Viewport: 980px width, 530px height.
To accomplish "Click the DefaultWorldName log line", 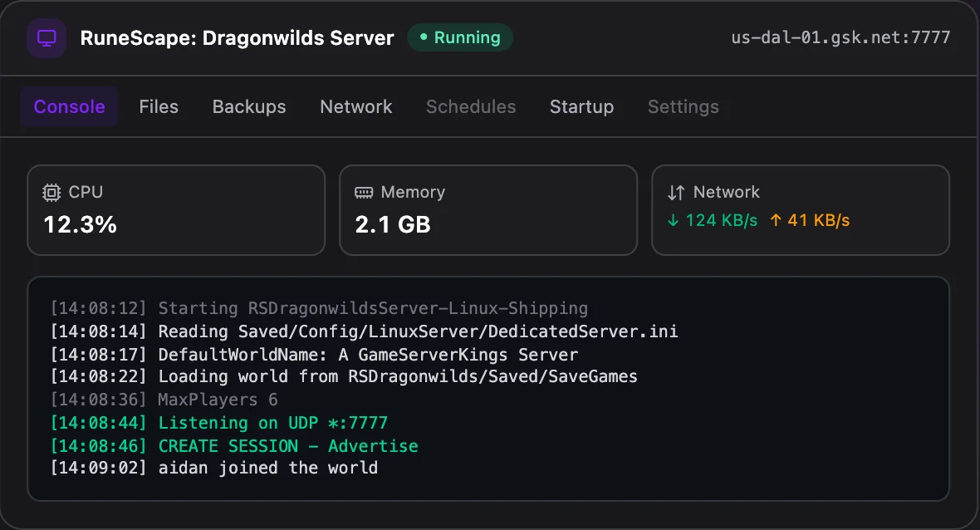I will [x=315, y=355].
